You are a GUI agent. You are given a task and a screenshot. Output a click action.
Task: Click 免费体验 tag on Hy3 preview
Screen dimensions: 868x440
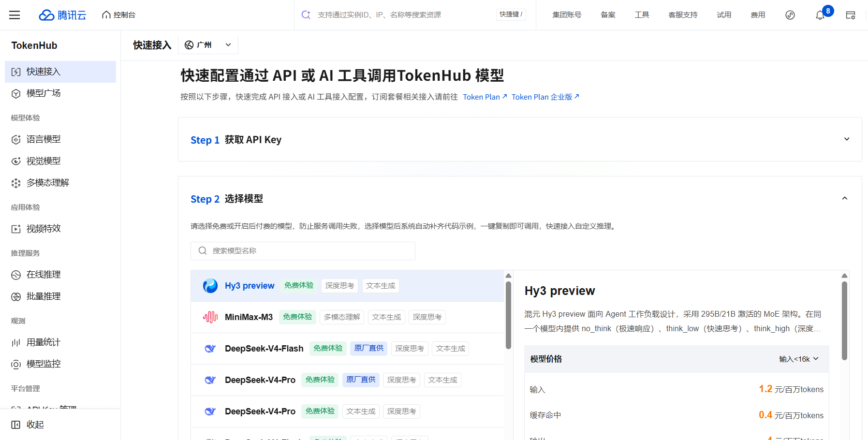[299, 285]
